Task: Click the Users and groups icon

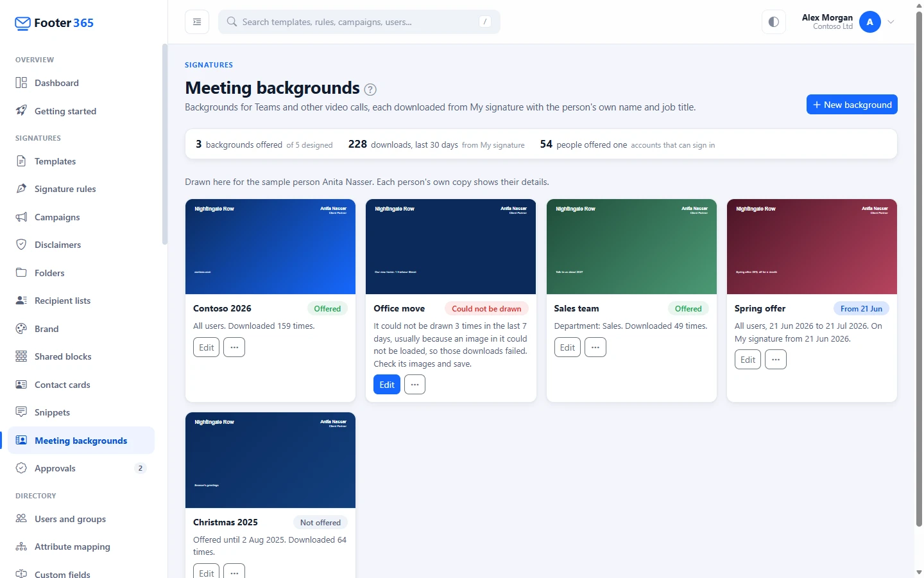Action: [x=21, y=519]
